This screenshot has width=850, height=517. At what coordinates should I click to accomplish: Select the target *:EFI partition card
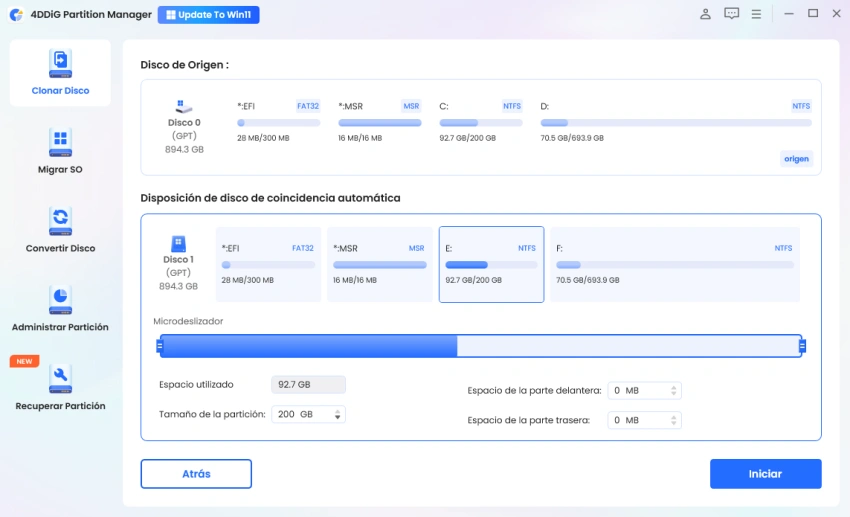268,264
